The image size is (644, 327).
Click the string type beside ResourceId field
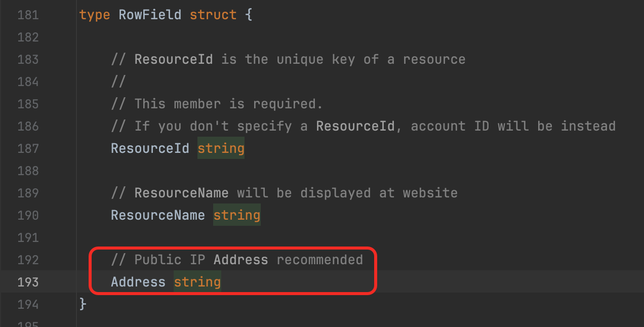(221, 148)
